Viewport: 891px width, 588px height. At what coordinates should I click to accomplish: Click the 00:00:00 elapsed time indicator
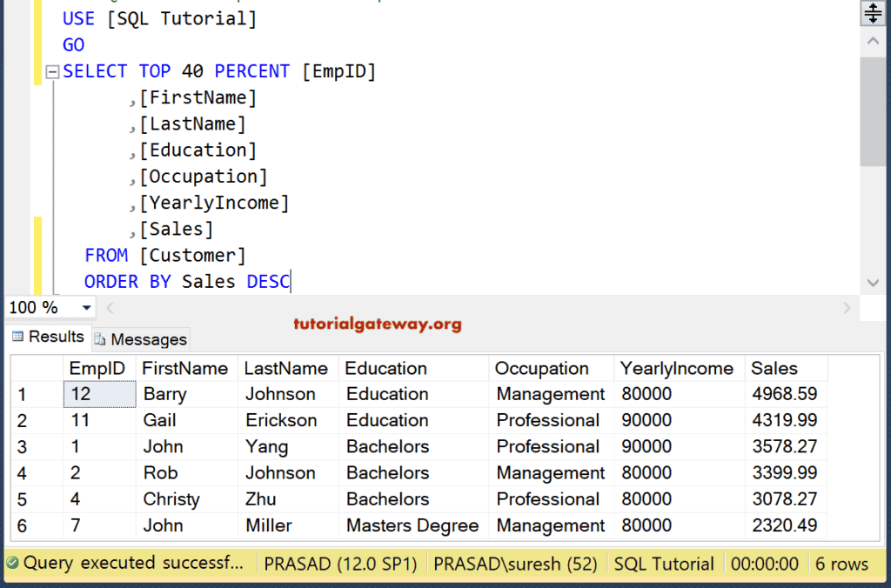click(x=764, y=563)
